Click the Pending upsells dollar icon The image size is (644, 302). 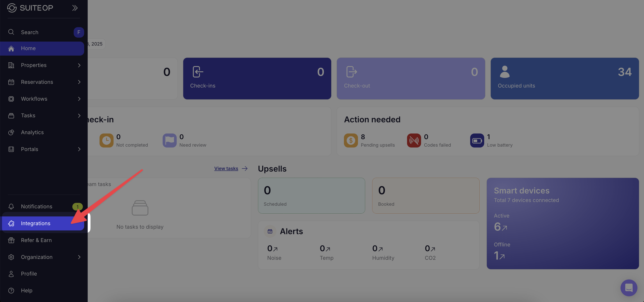tap(351, 140)
